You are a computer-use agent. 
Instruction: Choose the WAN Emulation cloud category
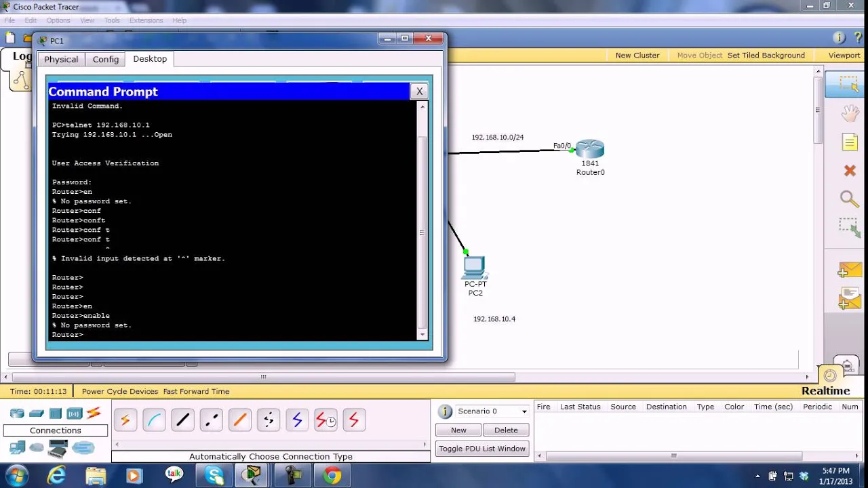[x=37, y=447]
